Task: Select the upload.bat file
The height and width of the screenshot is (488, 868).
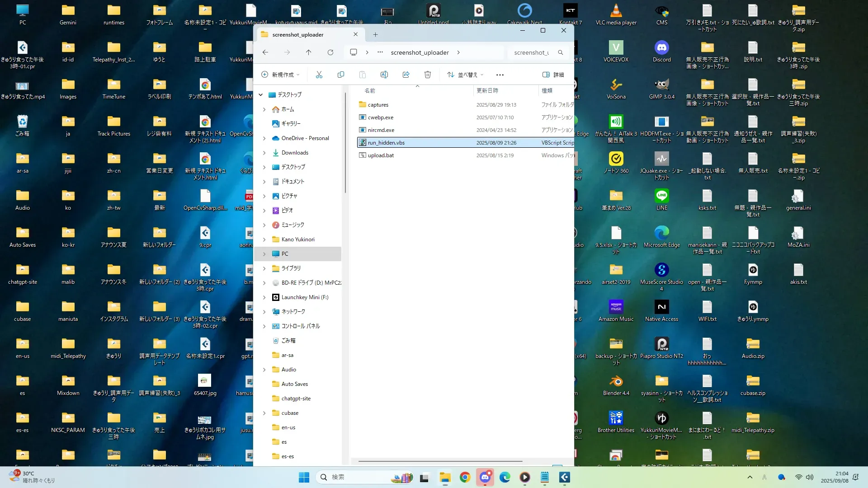Action: pos(381,155)
